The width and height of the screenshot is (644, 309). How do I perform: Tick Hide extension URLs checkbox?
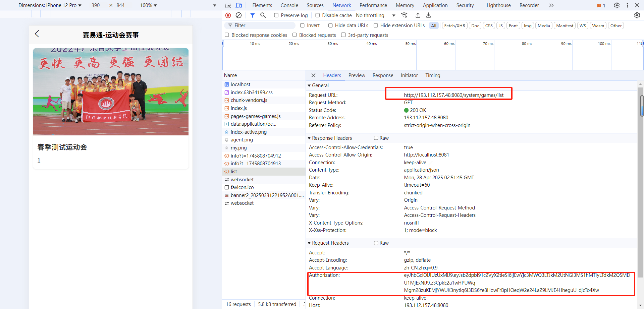pos(376,25)
